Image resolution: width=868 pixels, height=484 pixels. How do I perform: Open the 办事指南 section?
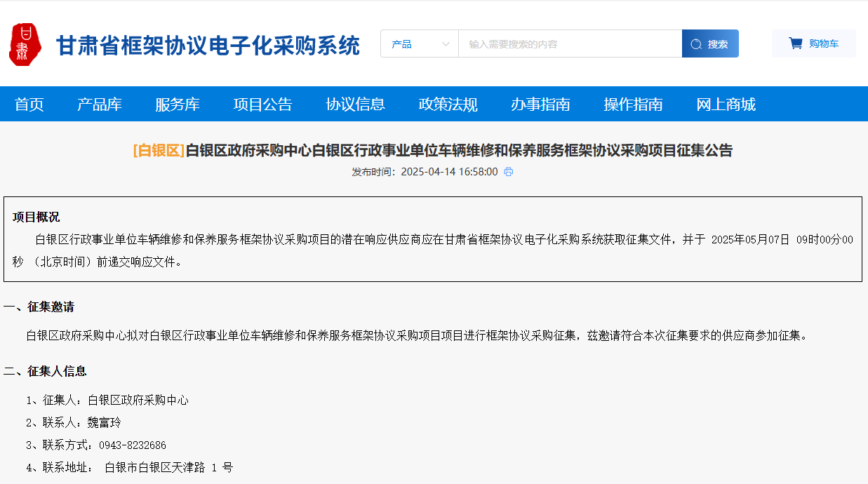540,104
